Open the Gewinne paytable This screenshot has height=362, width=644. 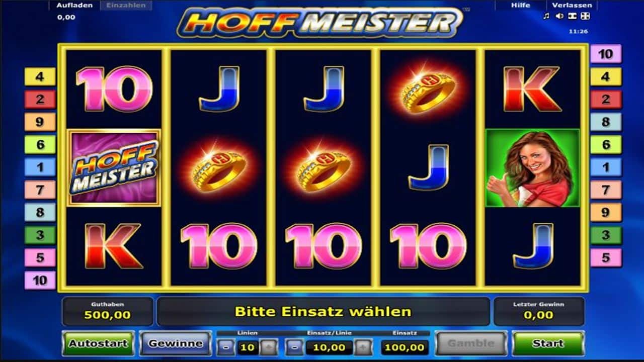pyautogui.click(x=176, y=343)
